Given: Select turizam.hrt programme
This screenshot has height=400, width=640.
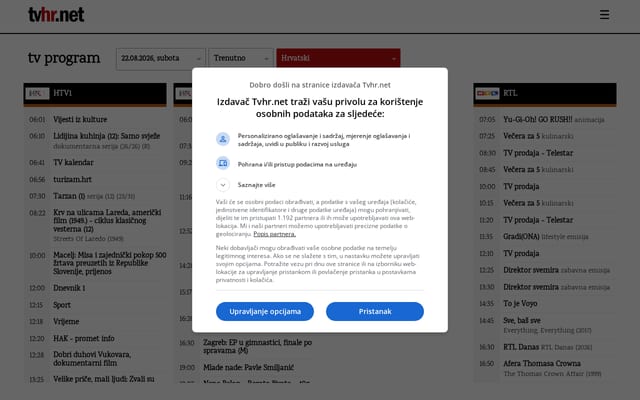Looking at the screenshot, I should [72, 179].
